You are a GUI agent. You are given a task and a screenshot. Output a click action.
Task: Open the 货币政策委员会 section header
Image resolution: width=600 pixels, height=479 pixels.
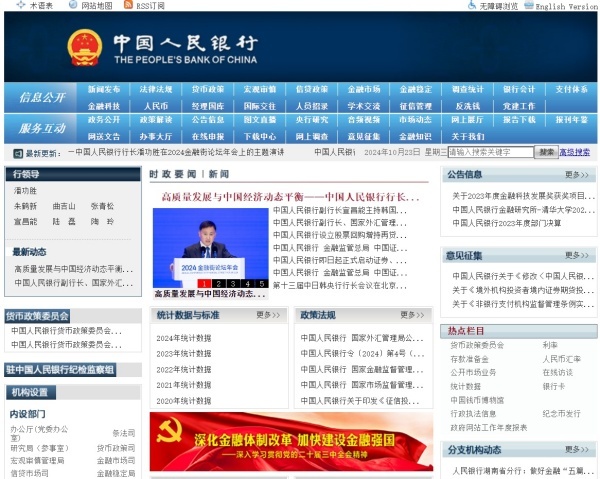[x=37, y=316]
